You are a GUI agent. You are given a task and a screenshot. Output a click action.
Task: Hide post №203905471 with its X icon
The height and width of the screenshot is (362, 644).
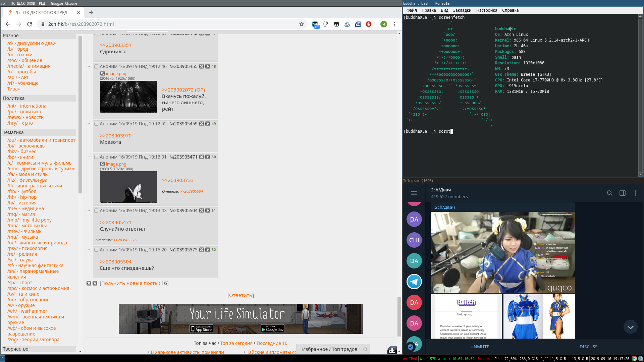click(x=202, y=157)
